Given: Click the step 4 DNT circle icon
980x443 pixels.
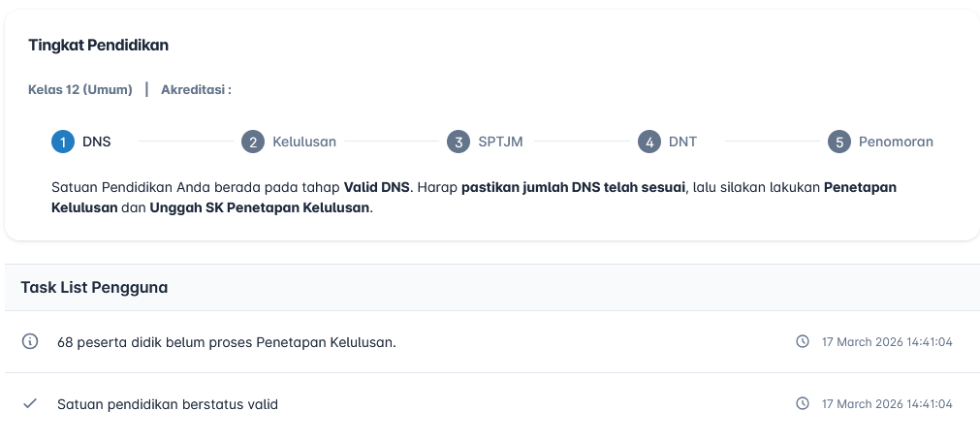Looking at the screenshot, I should point(649,142).
